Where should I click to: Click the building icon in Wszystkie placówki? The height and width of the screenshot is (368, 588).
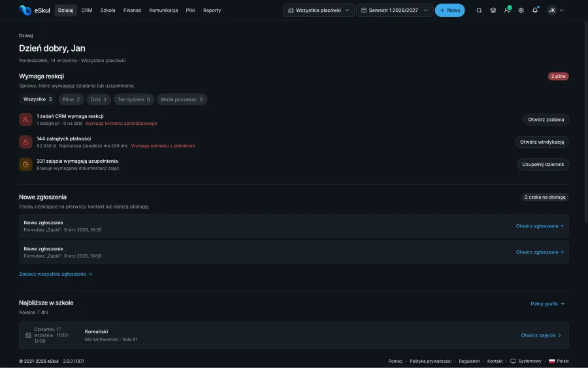290,10
